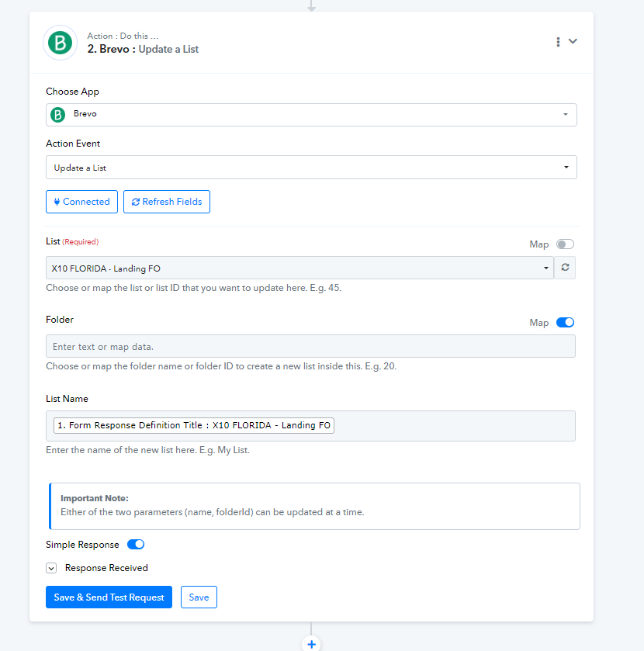Collapse the Brevo action step chevron

[x=573, y=41]
